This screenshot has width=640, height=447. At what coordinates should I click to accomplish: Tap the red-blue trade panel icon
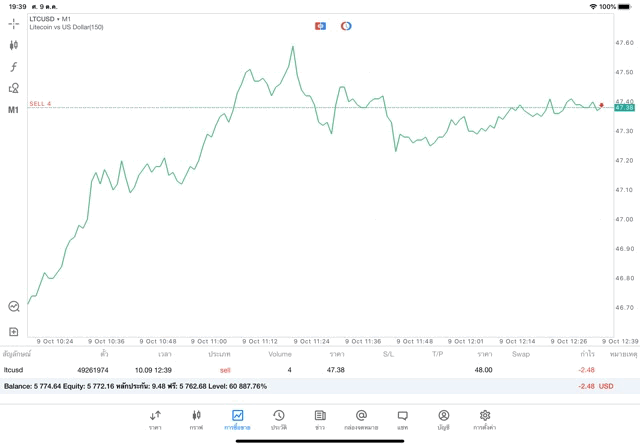click(x=320, y=26)
